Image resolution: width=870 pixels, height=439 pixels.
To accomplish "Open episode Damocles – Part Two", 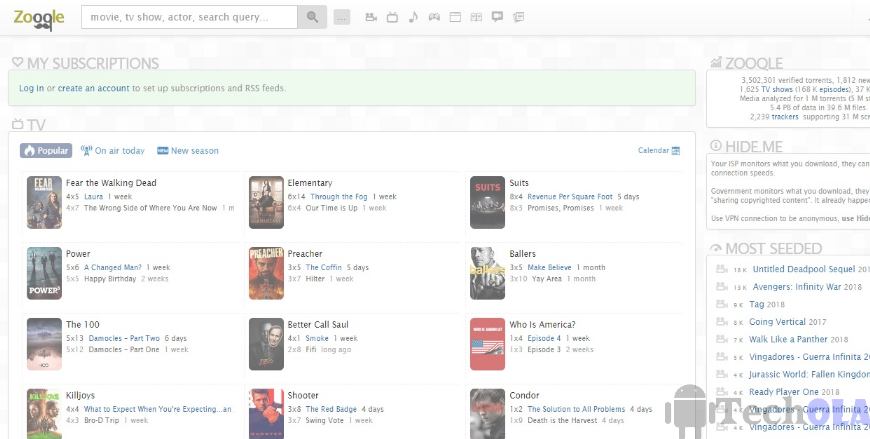I will coord(122,338).
